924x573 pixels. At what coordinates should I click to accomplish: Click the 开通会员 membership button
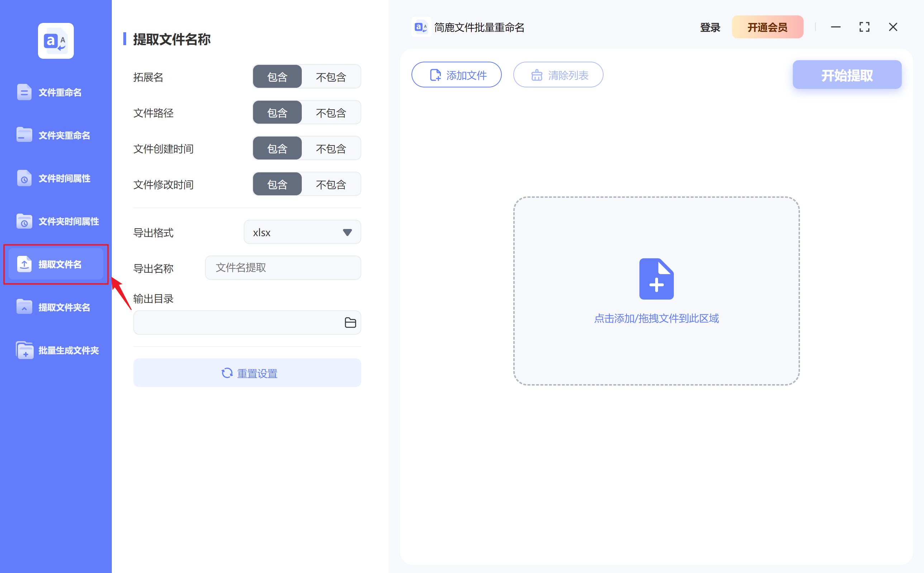[767, 27]
